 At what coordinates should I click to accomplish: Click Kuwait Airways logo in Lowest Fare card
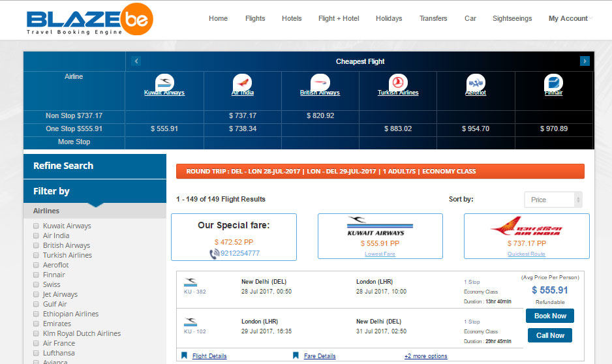point(380,226)
